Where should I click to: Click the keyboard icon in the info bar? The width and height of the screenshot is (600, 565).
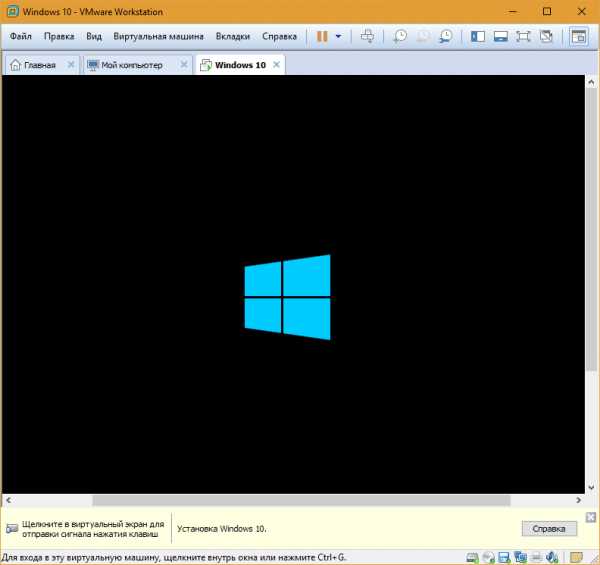click(12, 529)
